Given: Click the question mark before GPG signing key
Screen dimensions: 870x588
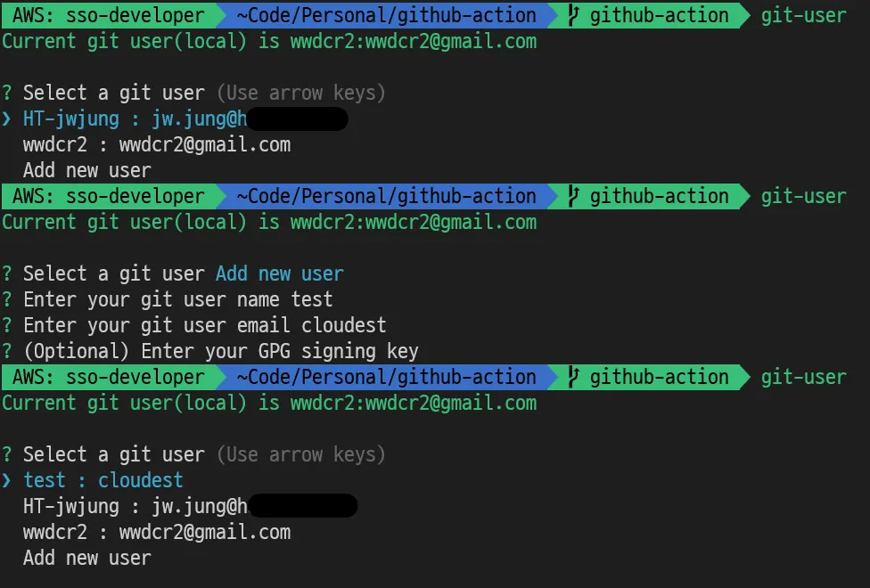Looking at the screenshot, I should pos(6,351).
